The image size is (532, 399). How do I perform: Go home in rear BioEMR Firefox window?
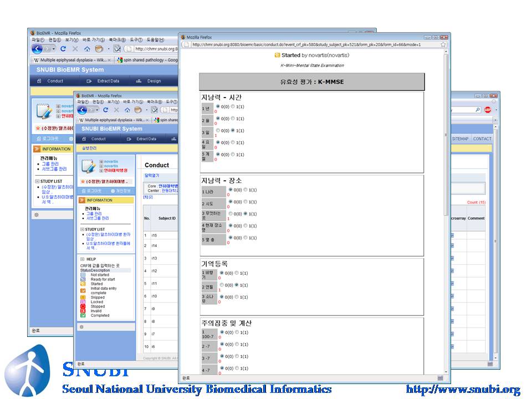(87, 49)
